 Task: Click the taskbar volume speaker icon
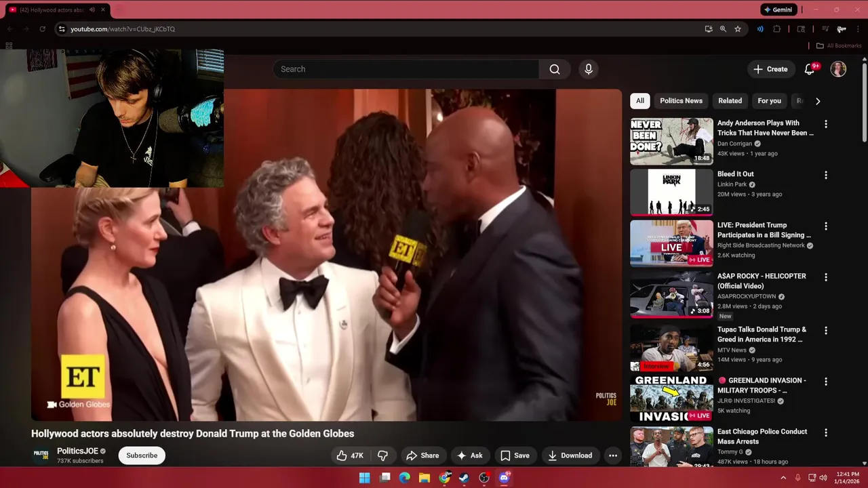point(823,478)
